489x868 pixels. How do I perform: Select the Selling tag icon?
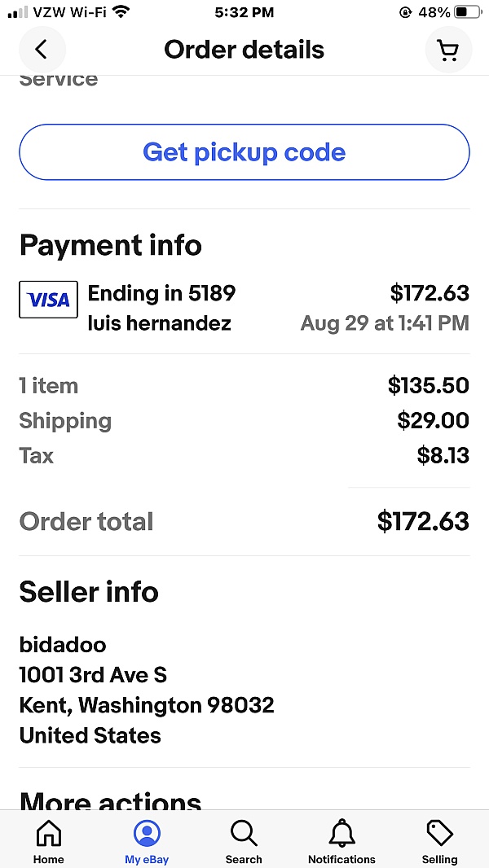(x=438, y=840)
